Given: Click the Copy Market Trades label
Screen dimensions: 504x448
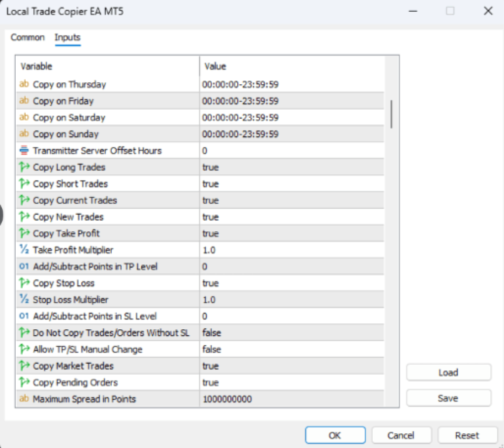Looking at the screenshot, I should coord(73,366).
